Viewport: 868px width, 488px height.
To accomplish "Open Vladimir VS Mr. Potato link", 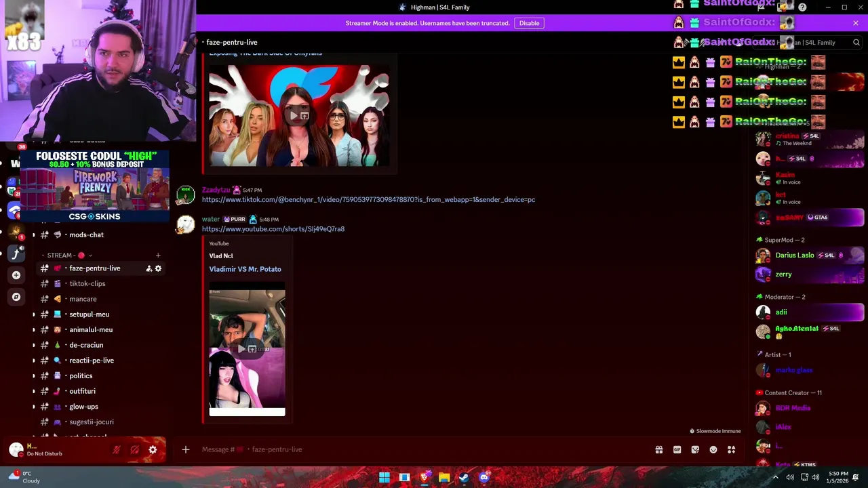I will tap(245, 269).
